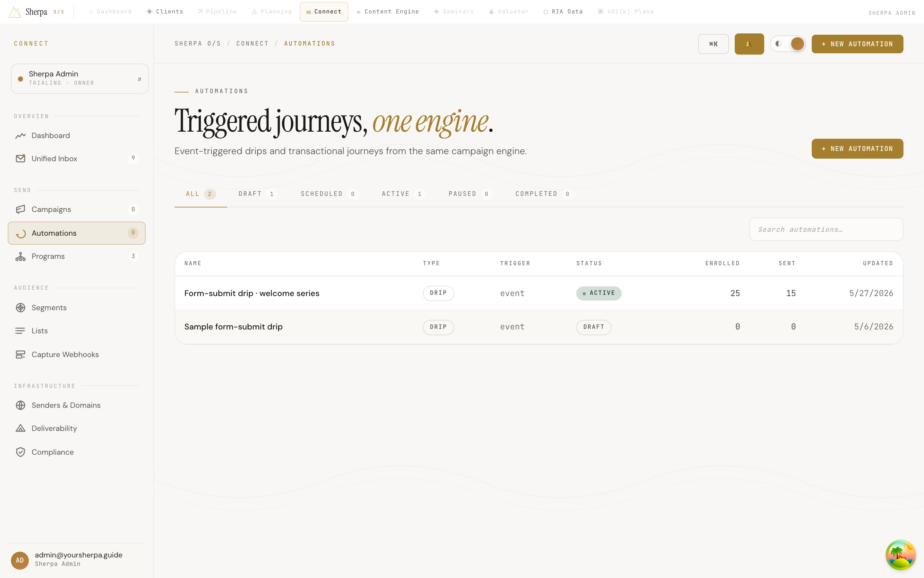The width and height of the screenshot is (924, 578).
Task: Open Form-submit drip · welcome series
Action: [x=252, y=293]
